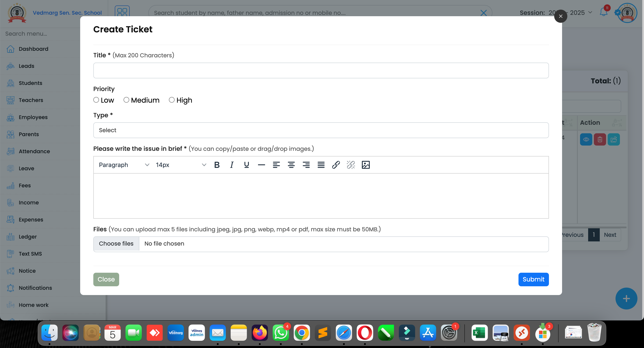
Task: Justify text alignment in editor
Action: [321, 165]
